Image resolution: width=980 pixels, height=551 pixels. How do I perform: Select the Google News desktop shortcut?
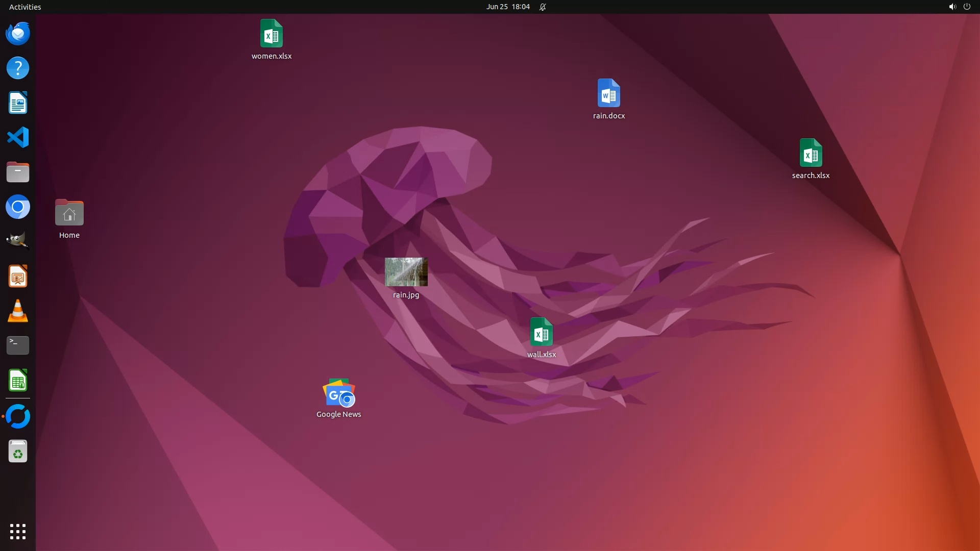[x=339, y=393]
